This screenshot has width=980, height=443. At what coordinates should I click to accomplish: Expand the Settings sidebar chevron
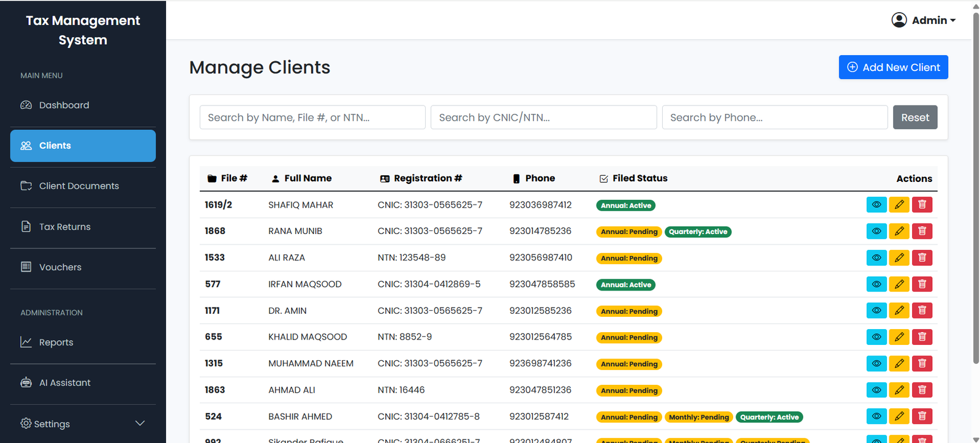140,423
